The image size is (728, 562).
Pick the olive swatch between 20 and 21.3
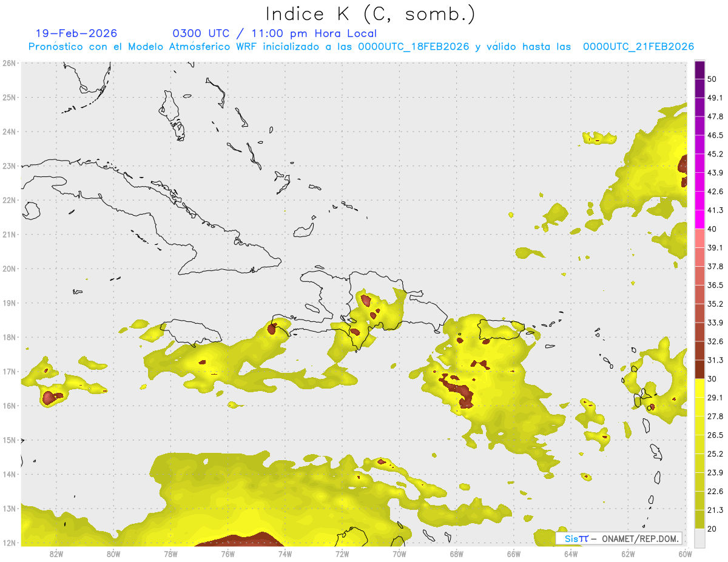tap(699, 519)
